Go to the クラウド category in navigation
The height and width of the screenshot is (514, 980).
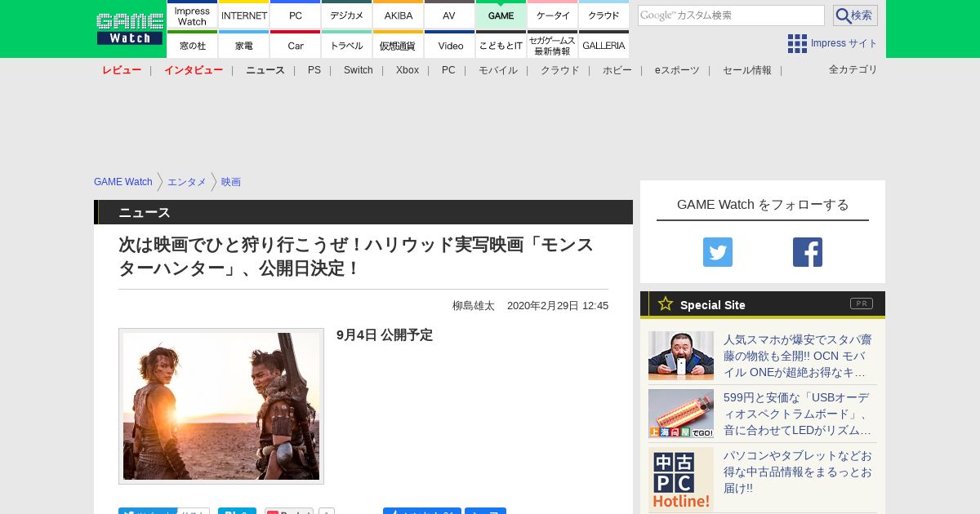click(x=560, y=70)
